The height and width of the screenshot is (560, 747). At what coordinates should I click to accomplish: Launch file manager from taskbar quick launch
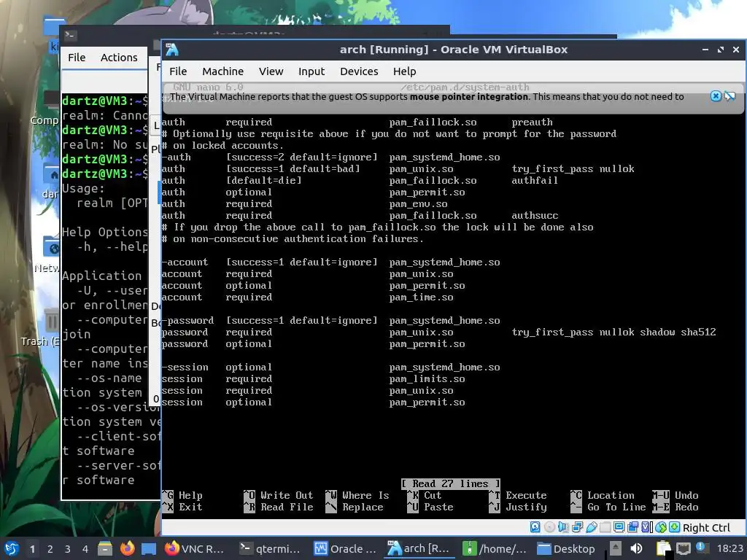(x=105, y=548)
